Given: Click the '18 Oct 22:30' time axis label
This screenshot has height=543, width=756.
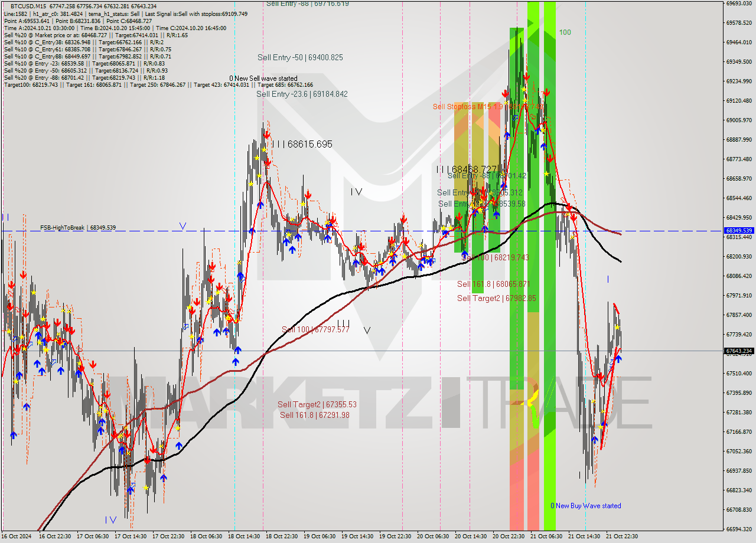Looking at the screenshot, I should click(x=282, y=537).
